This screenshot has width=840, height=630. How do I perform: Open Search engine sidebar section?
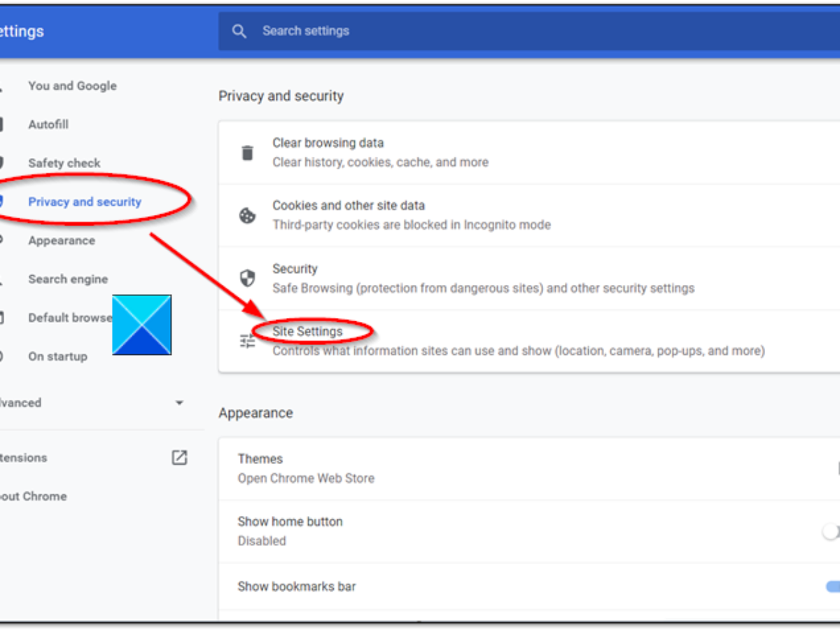[x=68, y=279]
